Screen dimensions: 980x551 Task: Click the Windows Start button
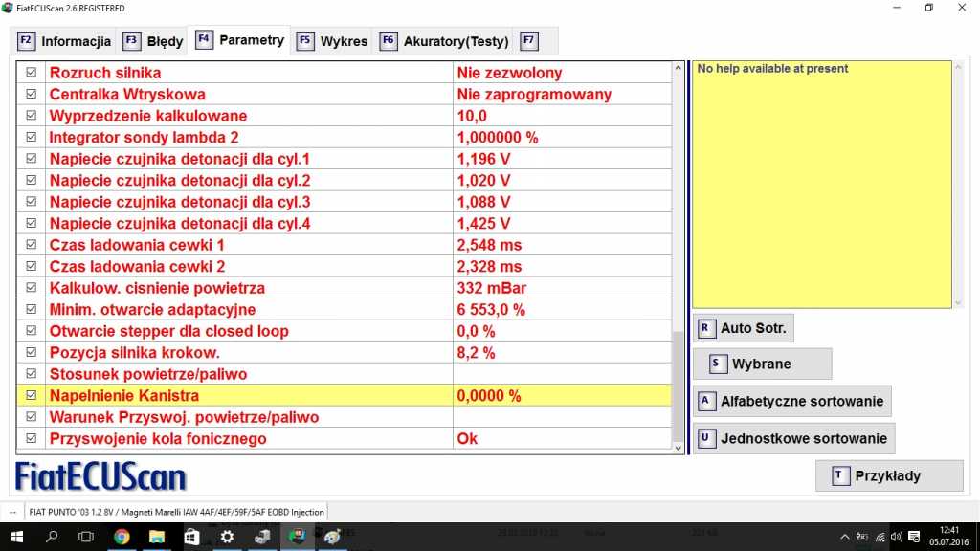click(x=17, y=537)
